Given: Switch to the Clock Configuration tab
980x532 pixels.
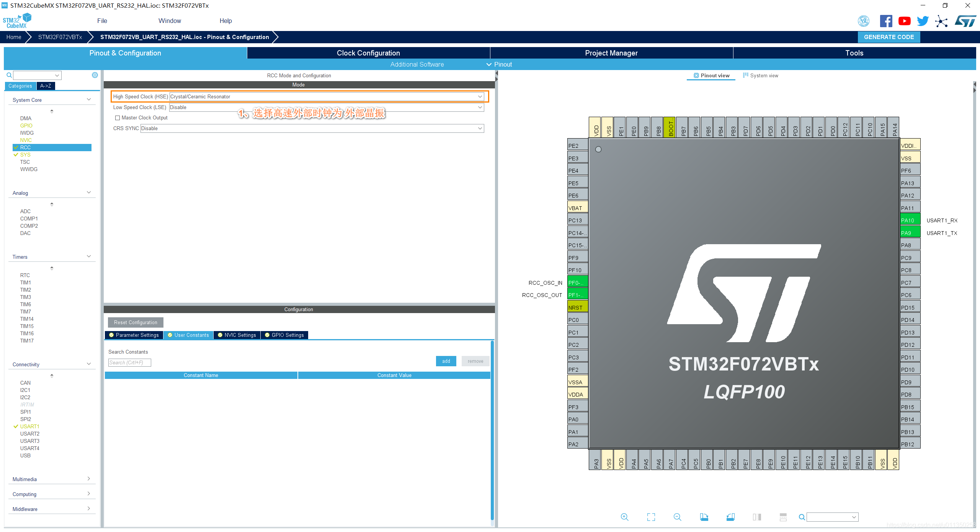Looking at the screenshot, I should point(368,53).
